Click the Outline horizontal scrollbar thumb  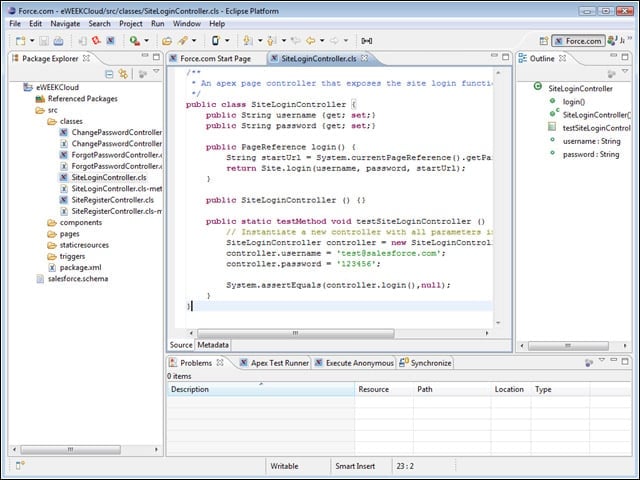568,346
